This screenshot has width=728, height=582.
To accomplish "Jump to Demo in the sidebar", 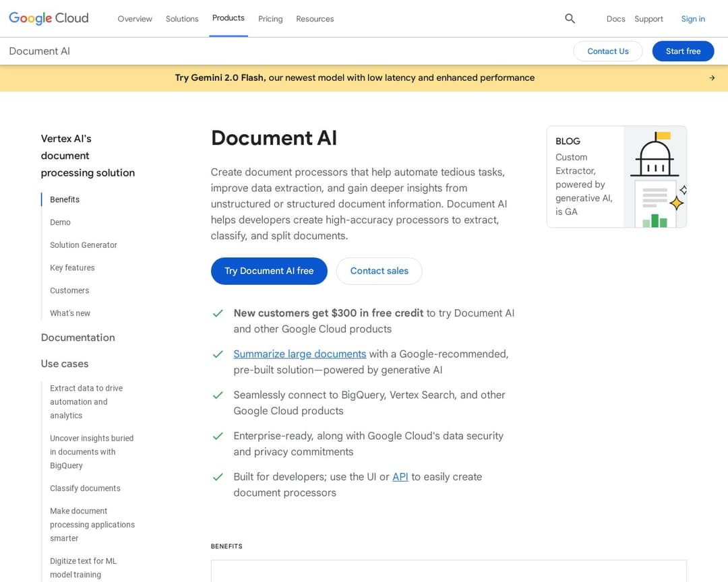I will pyautogui.click(x=61, y=222).
